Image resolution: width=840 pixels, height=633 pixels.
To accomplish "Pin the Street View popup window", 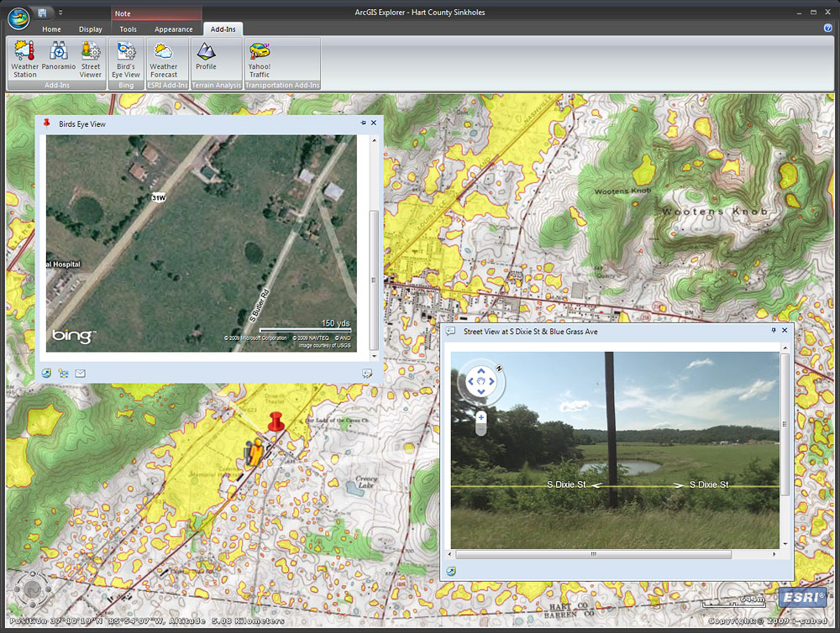I will tap(774, 331).
